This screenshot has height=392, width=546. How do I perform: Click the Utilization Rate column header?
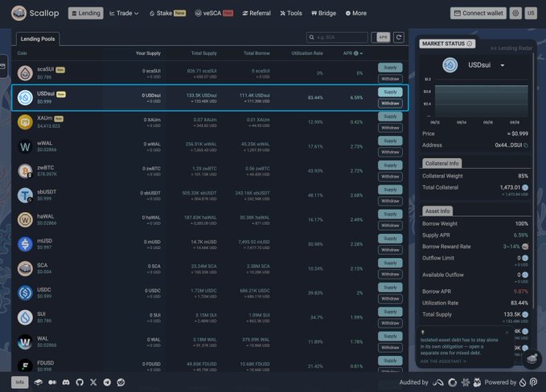click(307, 53)
